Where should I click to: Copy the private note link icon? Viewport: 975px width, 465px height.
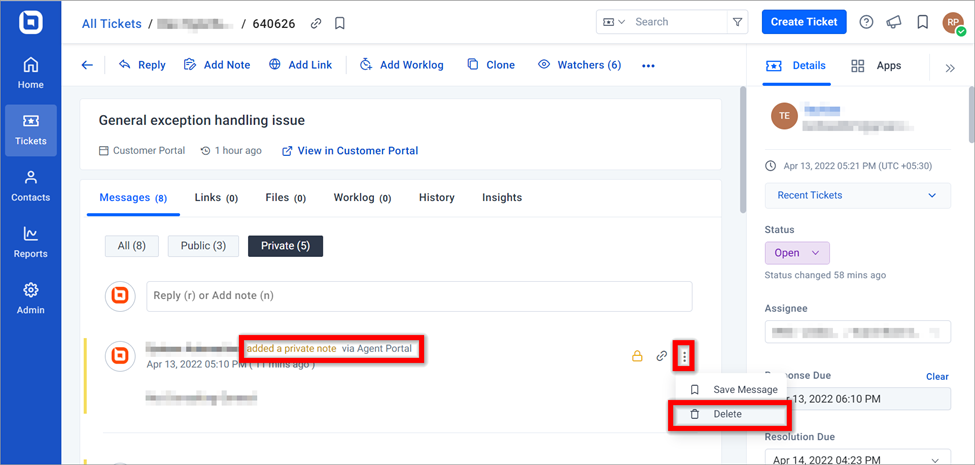(x=662, y=356)
